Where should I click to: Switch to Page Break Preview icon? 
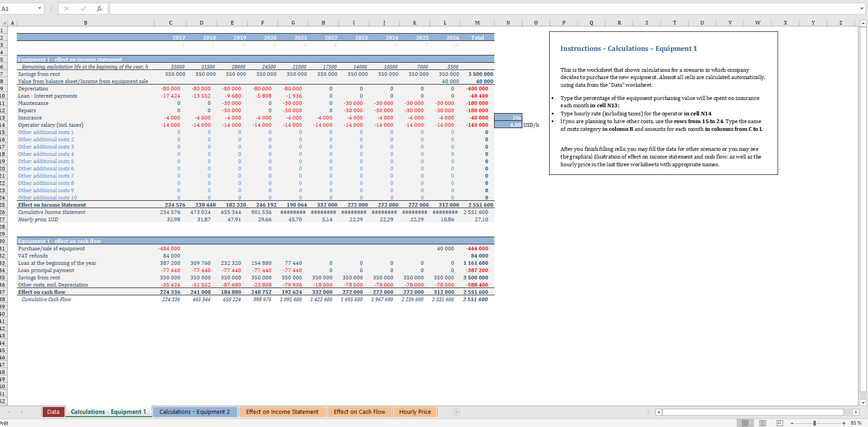pos(780,423)
